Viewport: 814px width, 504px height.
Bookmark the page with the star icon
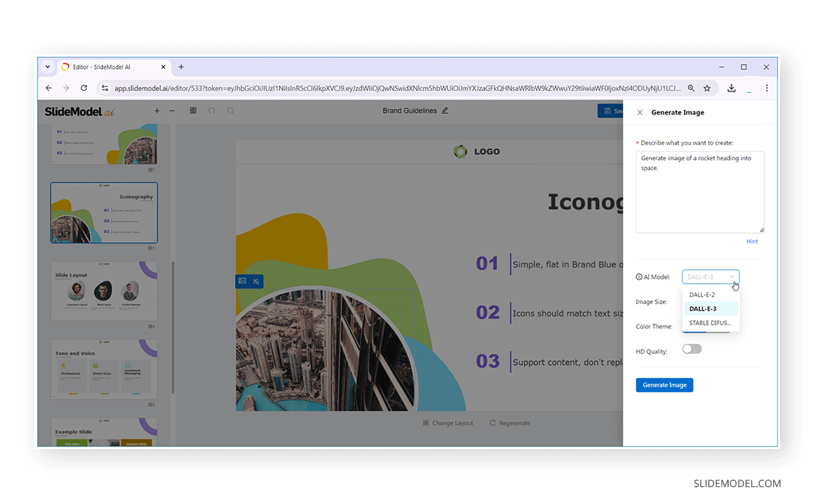[x=707, y=88]
